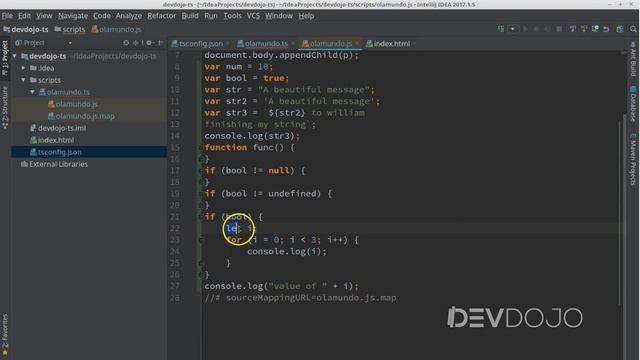
Task: Toggle the Ant Build tool window
Action: click(x=633, y=59)
